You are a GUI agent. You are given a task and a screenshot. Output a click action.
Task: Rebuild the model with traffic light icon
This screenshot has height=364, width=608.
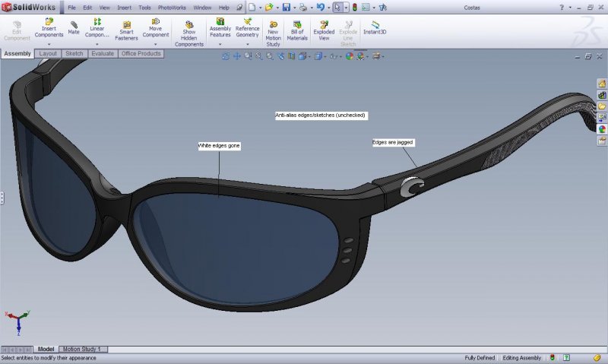(354, 7)
